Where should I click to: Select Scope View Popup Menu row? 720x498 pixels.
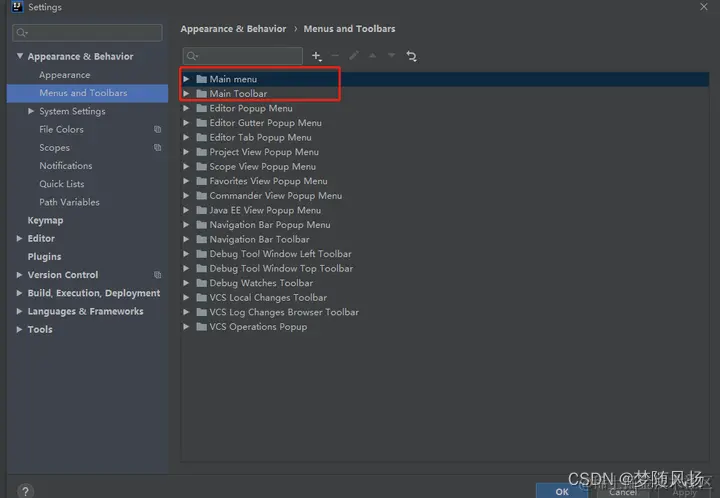coord(445,167)
